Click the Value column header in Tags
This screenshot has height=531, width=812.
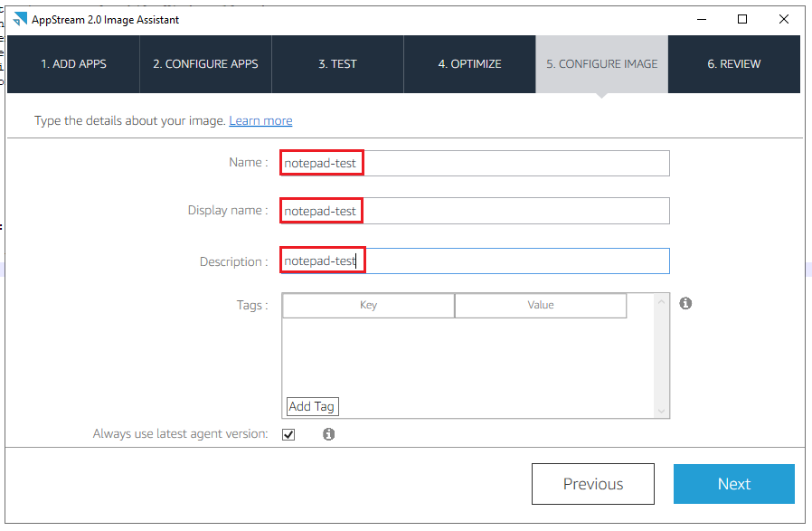pyautogui.click(x=541, y=305)
